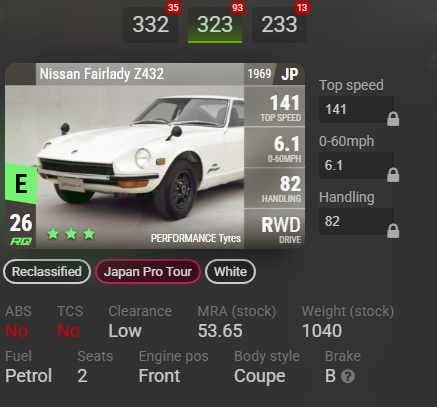Click the Top speed input field
Screen dimensions: 437x407
pos(356,110)
